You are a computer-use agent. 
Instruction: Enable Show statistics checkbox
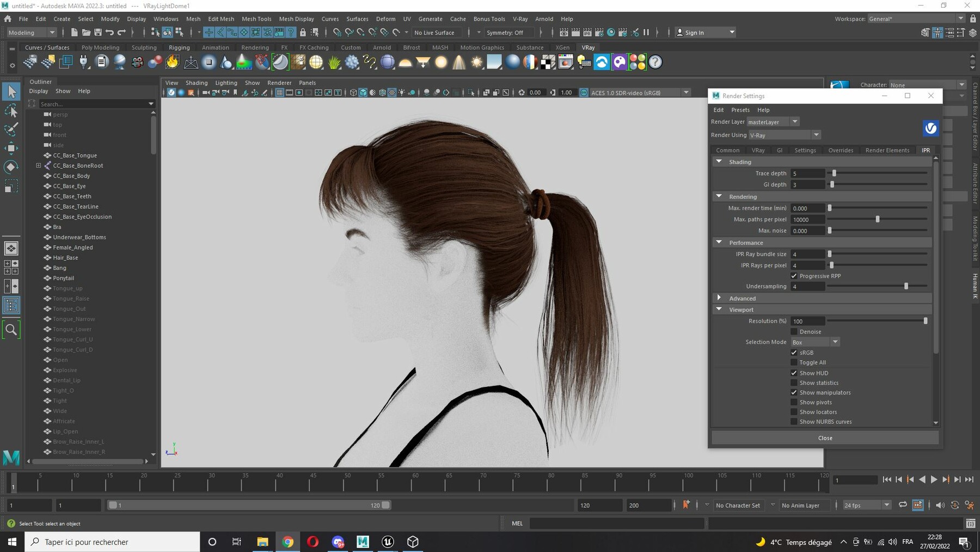coord(794,383)
